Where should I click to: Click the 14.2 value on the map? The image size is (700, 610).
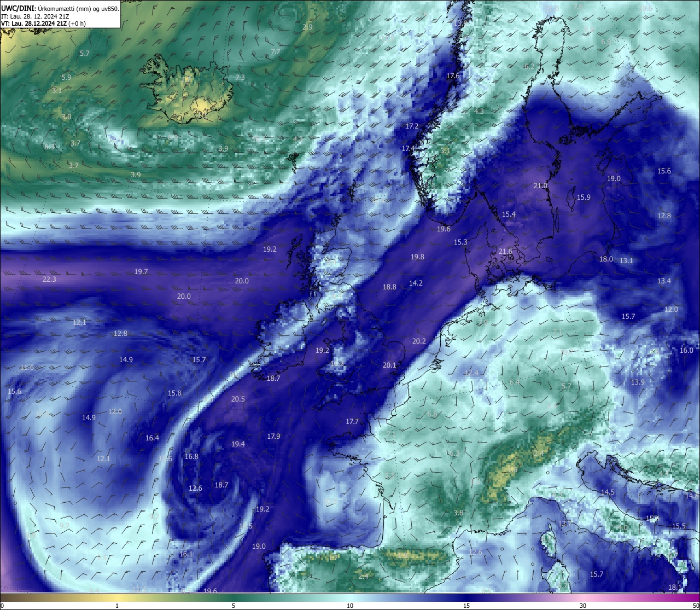coord(416,283)
